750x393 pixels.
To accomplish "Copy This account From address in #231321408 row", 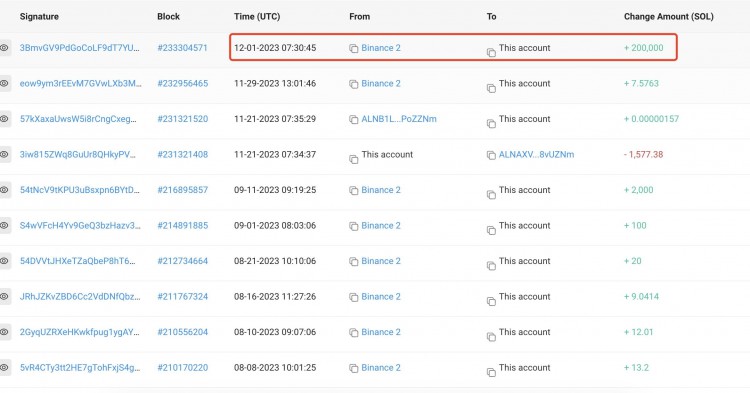I will 353,159.
